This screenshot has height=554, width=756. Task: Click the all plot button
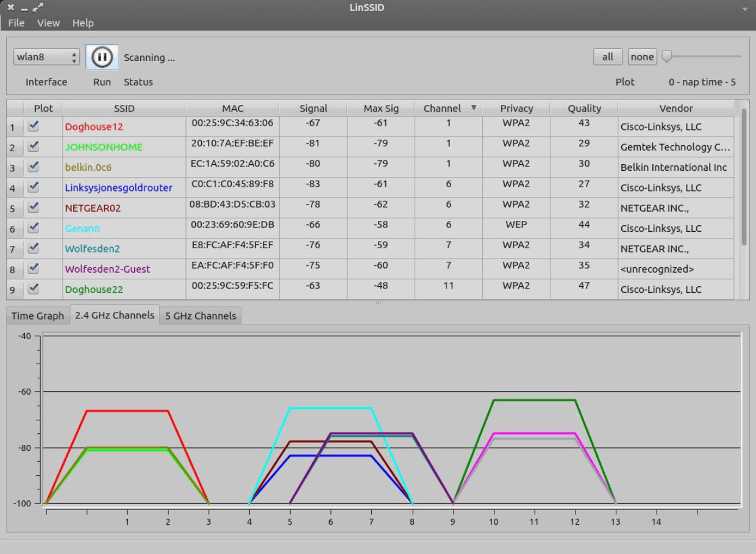pos(607,56)
